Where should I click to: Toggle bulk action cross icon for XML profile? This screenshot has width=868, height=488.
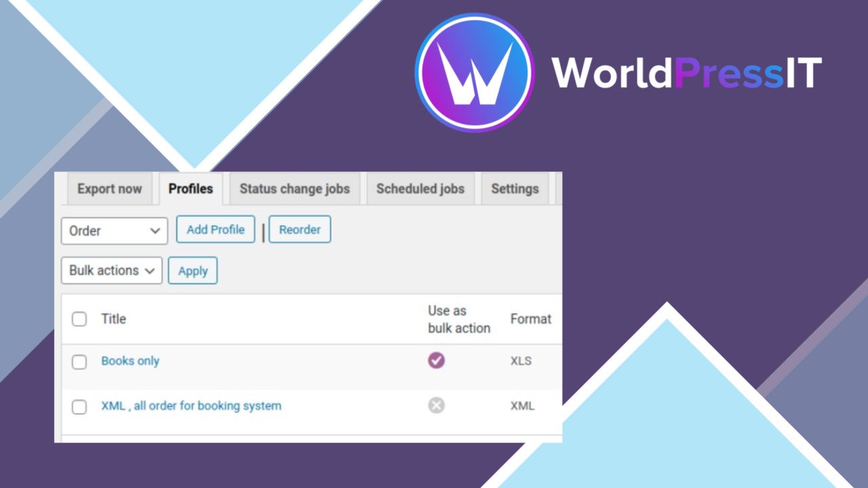coord(437,405)
